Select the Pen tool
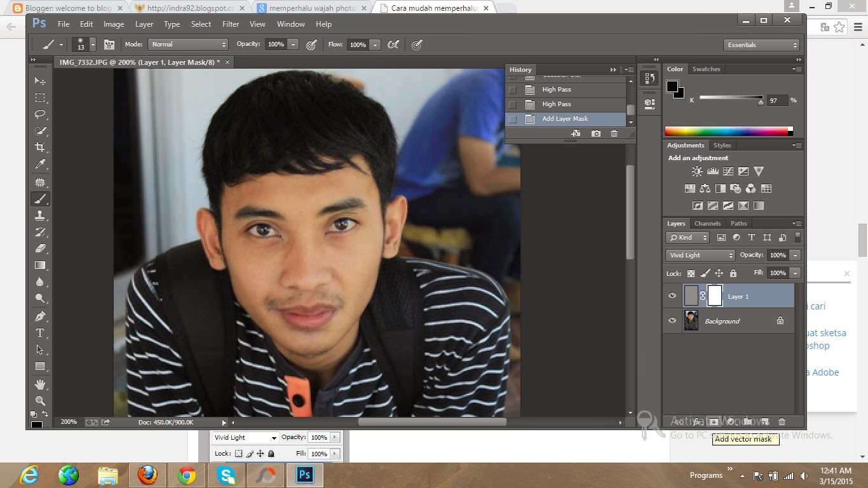 tap(40, 316)
